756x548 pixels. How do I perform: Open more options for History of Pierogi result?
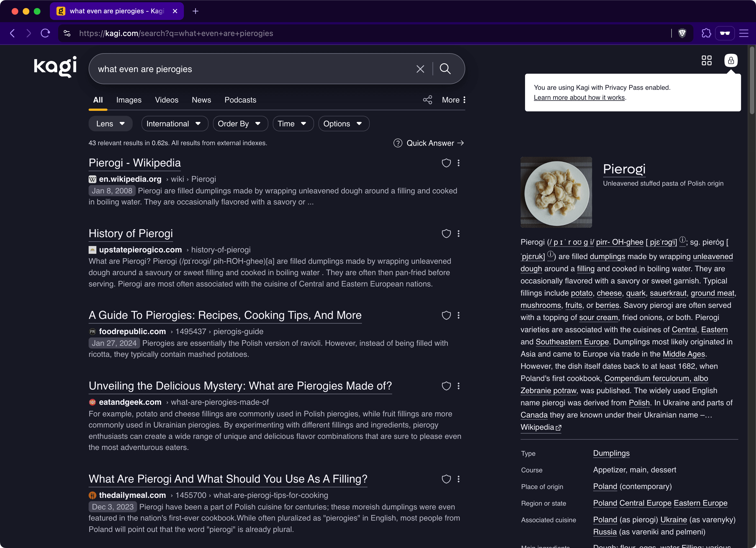pos(459,234)
